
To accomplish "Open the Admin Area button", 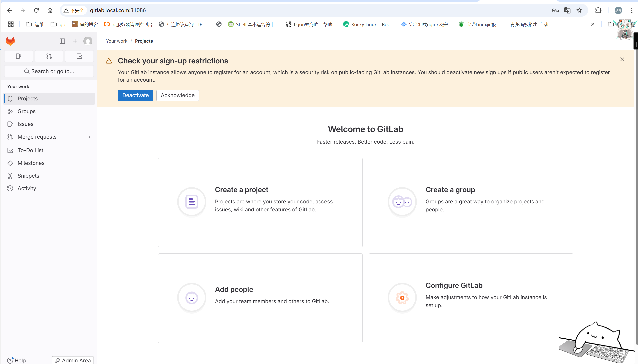I will coord(73,360).
